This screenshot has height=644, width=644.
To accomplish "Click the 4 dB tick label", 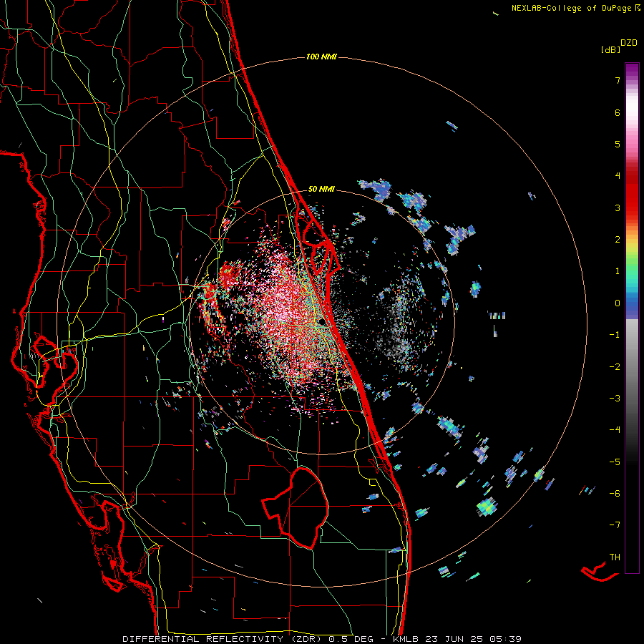I will (x=618, y=176).
